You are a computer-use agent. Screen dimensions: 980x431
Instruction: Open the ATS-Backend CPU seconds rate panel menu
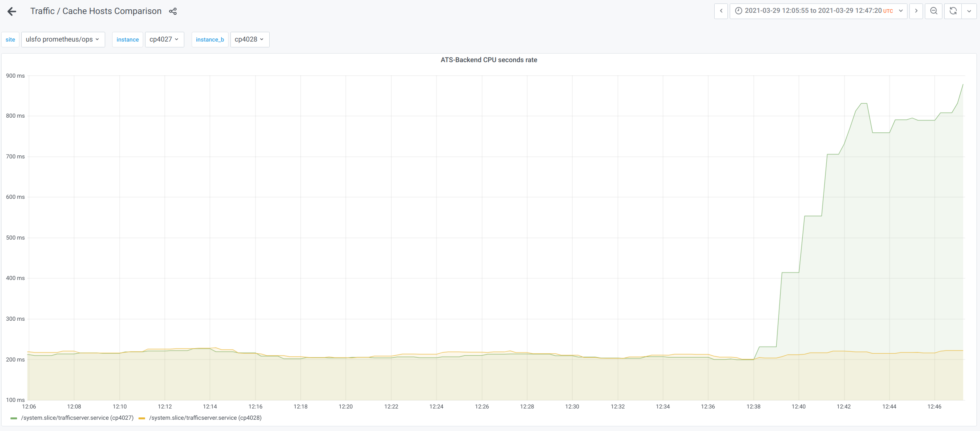coord(489,60)
